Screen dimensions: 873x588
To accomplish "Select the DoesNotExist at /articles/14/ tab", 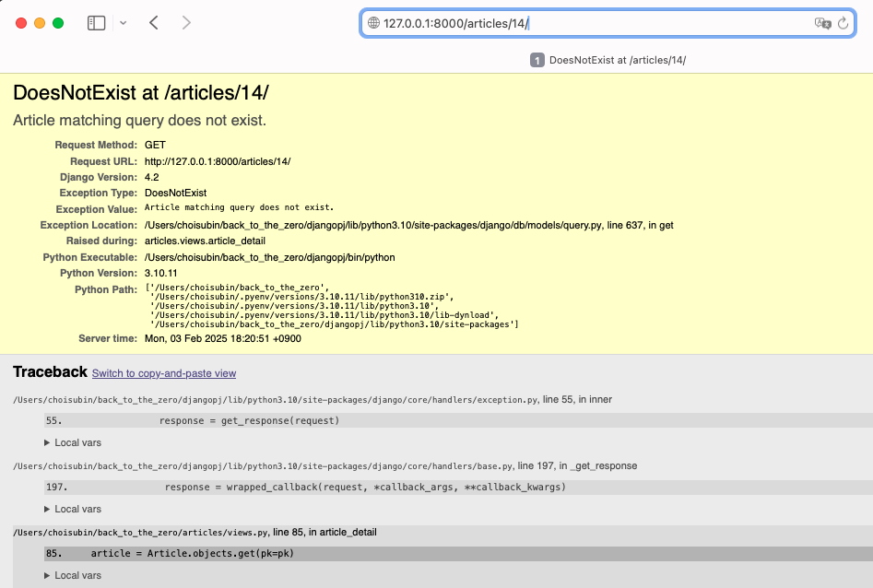I will coord(608,60).
